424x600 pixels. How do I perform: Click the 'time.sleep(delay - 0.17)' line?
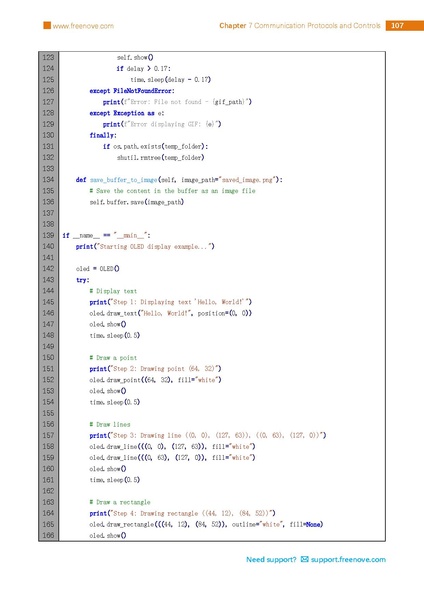[x=170, y=80]
